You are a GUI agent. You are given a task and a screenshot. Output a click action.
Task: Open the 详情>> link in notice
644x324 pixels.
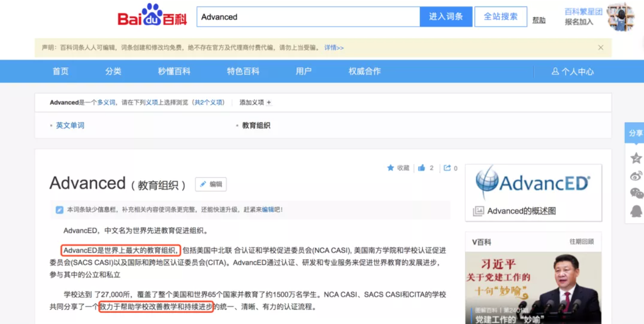click(334, 48)
